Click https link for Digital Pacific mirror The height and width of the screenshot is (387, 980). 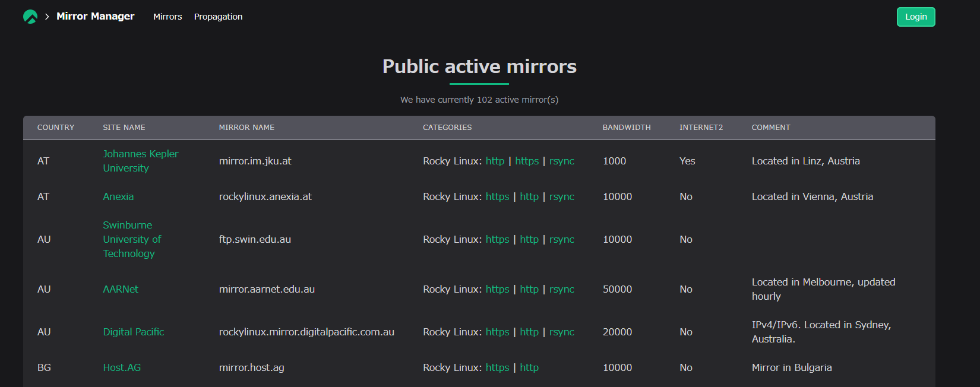click(x=498, y=332)
